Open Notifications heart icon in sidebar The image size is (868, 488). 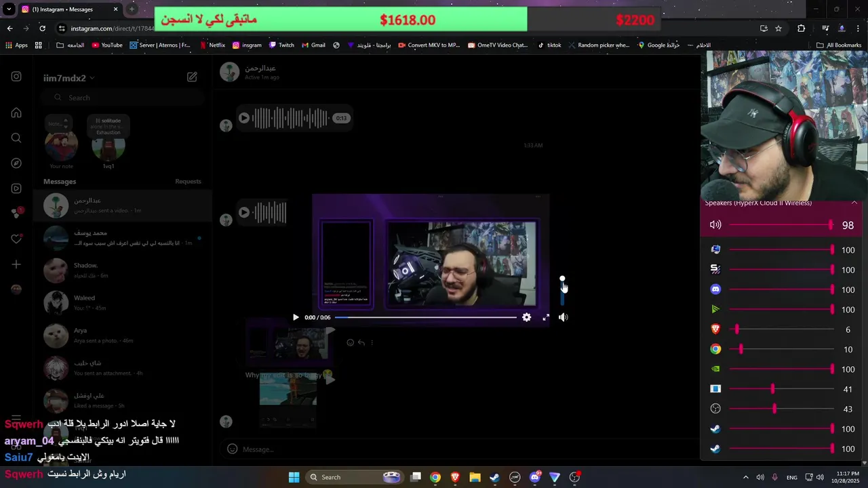tap(16, 239)
